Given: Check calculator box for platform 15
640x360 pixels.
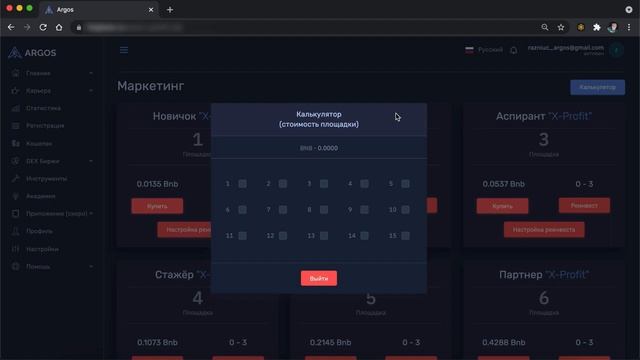Looking at the screenshot, I should [405, 236].
